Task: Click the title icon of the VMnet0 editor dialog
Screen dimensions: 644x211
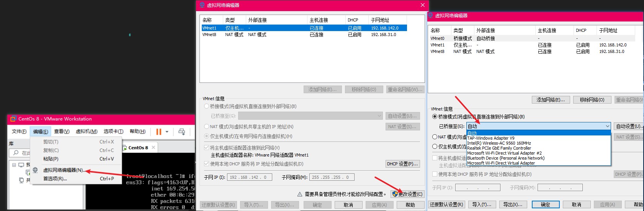Action: pos(430,15)
